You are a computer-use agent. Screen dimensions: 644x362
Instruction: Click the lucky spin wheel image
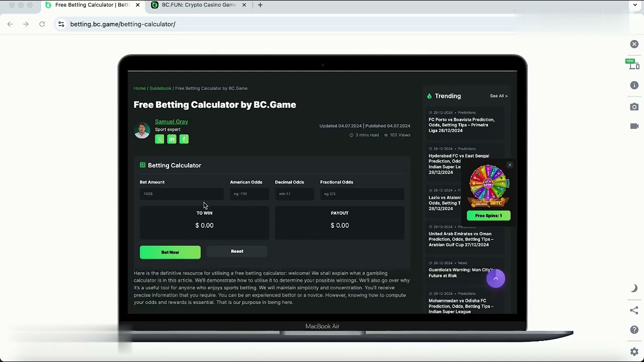pyautogui.click(x=489, y=186)
